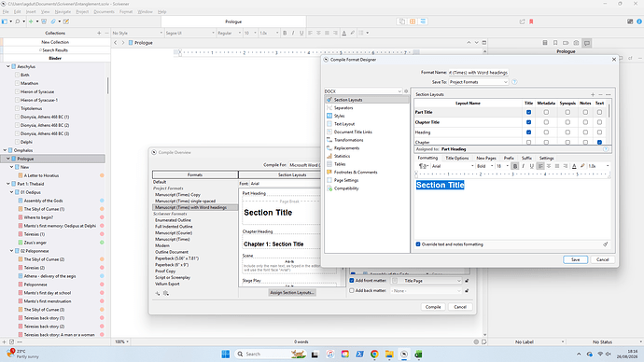Click the Trash icon in main toolbar

(44, 21)
